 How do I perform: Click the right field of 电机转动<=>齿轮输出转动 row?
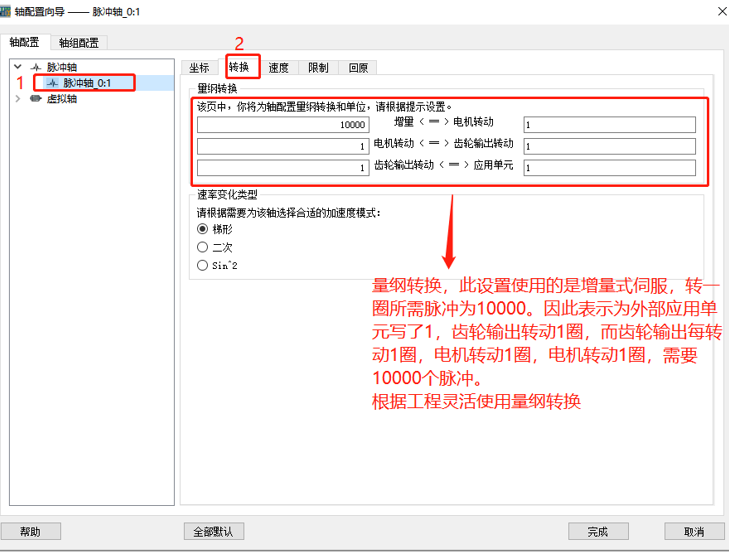click(610, 146)
